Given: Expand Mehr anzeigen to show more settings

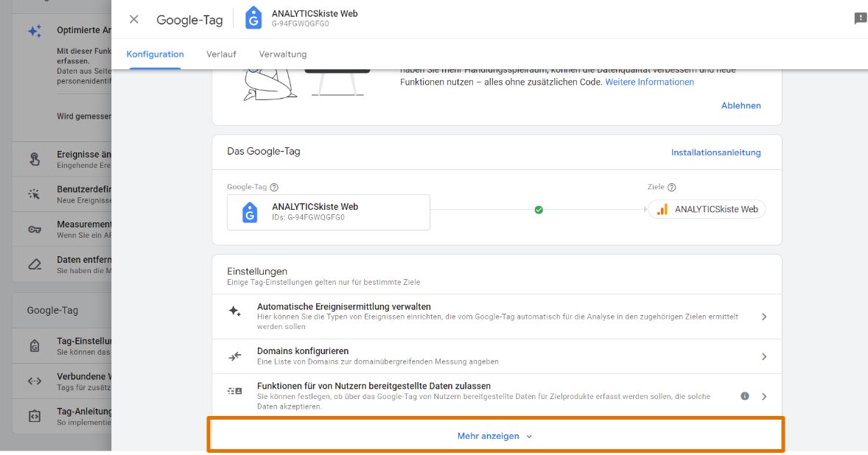Looking at the screenshot, I should point(495,435).
